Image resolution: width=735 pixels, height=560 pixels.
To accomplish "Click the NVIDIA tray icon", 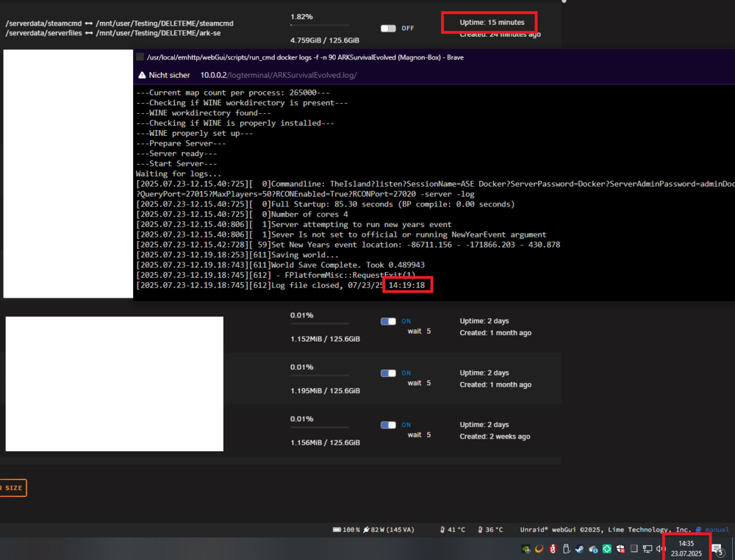I will [x=526, y=549].
